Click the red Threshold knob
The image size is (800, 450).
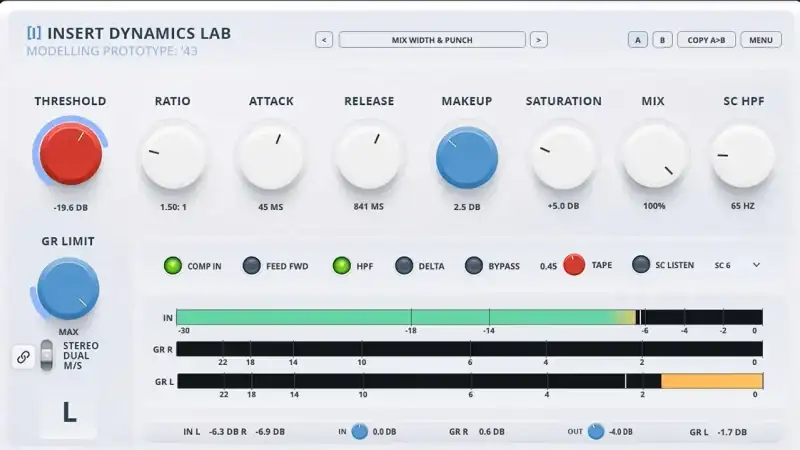70,154
